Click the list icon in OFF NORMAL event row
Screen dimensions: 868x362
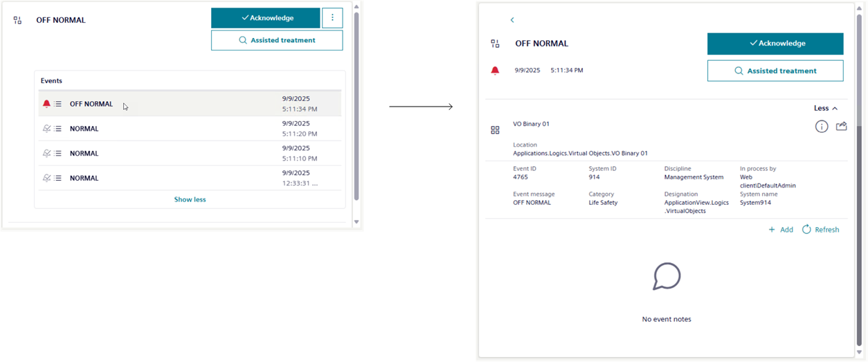pos(58,104)
